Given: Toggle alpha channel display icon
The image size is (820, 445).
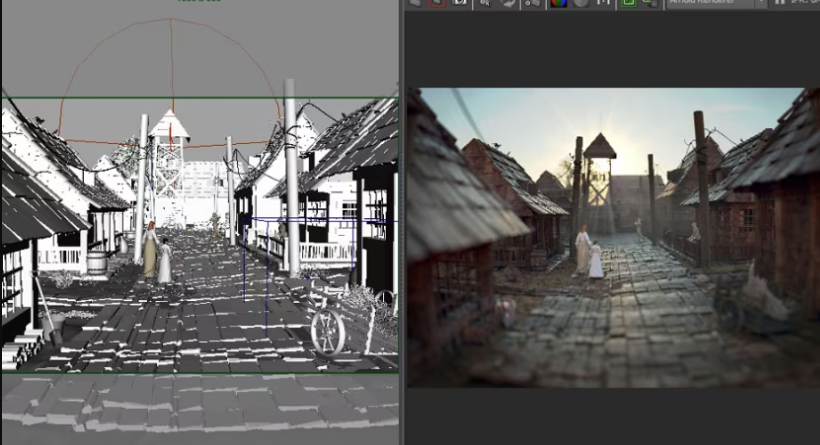Looking at the screenshot, I should [579, 3].
